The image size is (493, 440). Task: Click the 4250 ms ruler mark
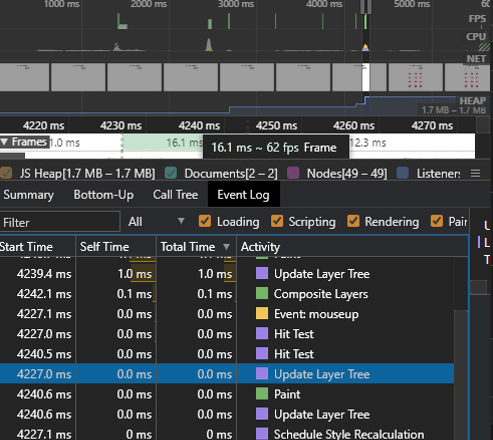tap(276, 126)
